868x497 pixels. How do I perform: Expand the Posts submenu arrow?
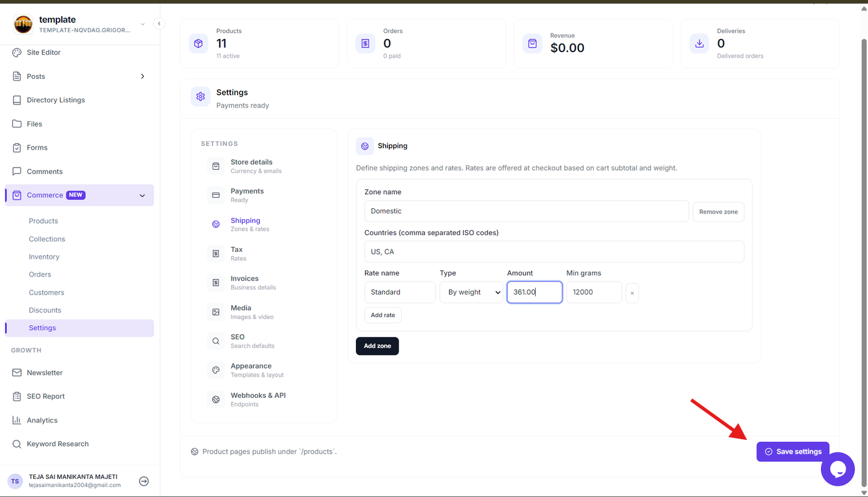point(142,76)
